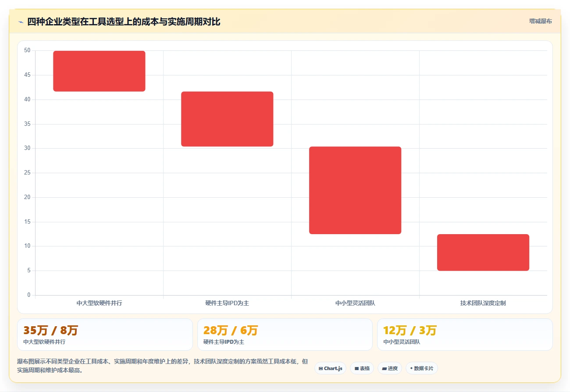
Task: Click the 28万 / 6万 data card value
Action: pyautogui.click(x=231, y=330)
